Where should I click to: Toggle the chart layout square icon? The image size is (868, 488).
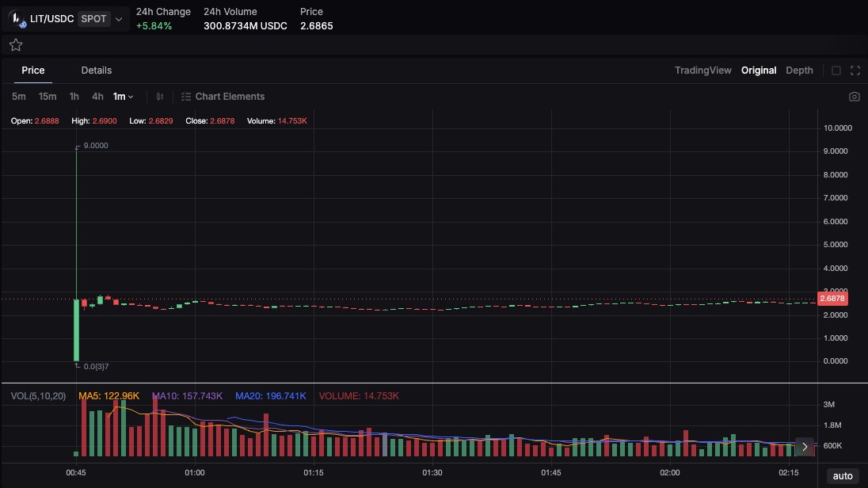click(x=836, y=71)
